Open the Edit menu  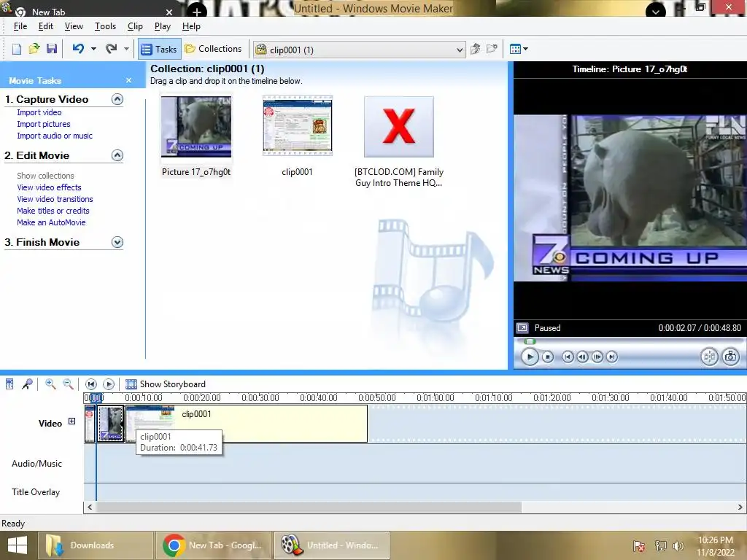pyautogui.click(x=46, y=26)
